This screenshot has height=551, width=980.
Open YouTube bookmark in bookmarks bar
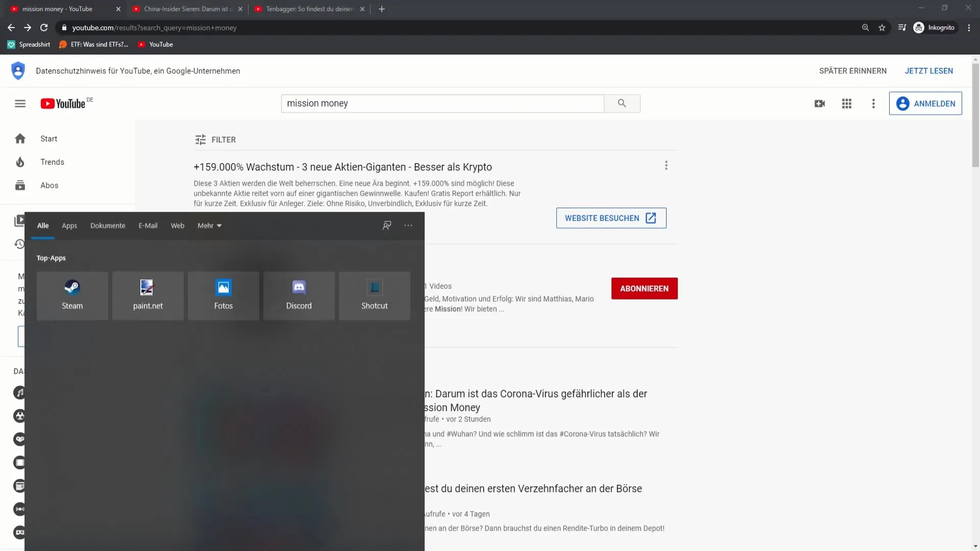click(156, 44)
